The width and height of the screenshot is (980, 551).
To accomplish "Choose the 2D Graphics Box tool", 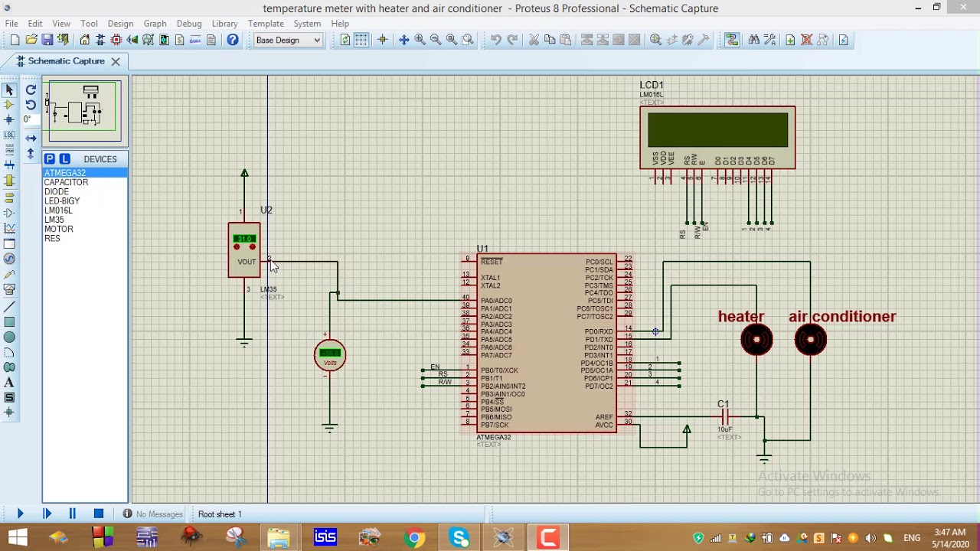I will 9,321.
